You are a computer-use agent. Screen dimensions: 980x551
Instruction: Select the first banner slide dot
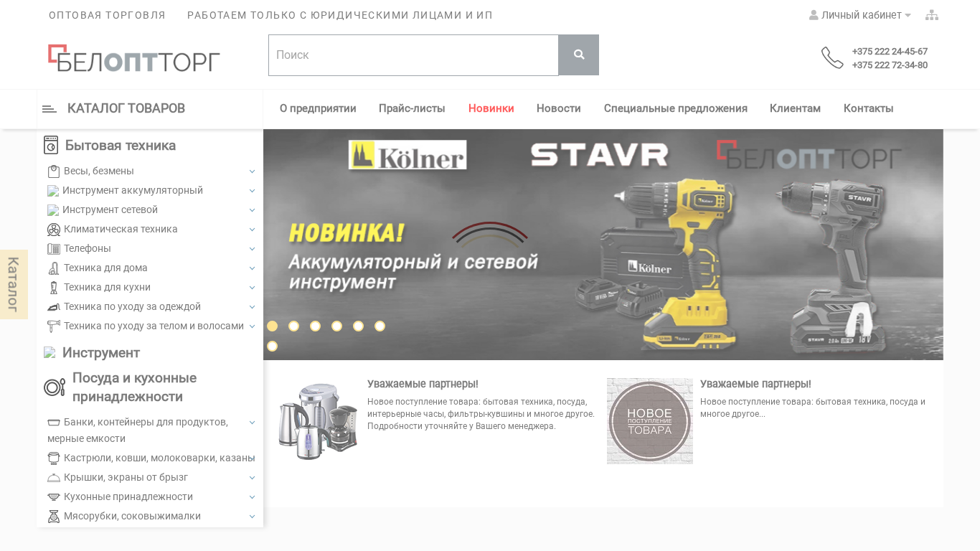(x=273, y=326)
